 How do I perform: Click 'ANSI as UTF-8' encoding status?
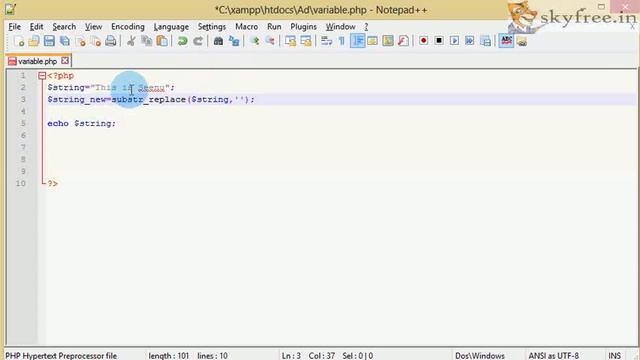553,356
